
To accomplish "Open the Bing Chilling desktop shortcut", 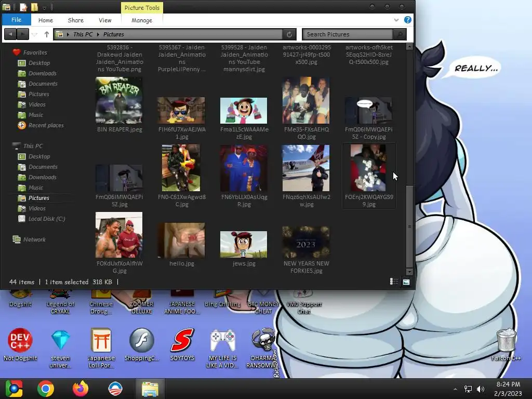I will 222,299.
